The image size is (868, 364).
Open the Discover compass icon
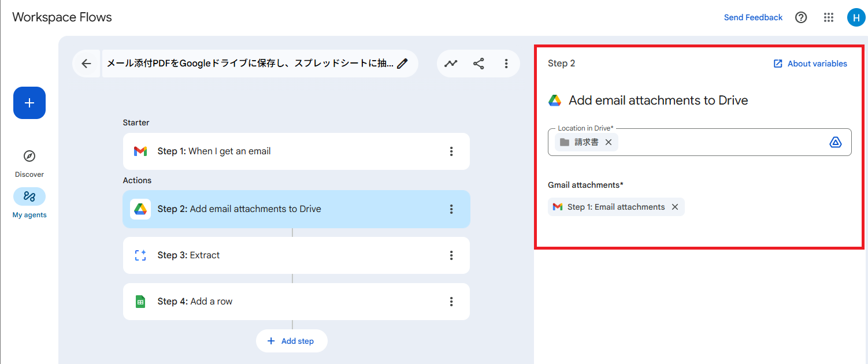click(29, 157)
